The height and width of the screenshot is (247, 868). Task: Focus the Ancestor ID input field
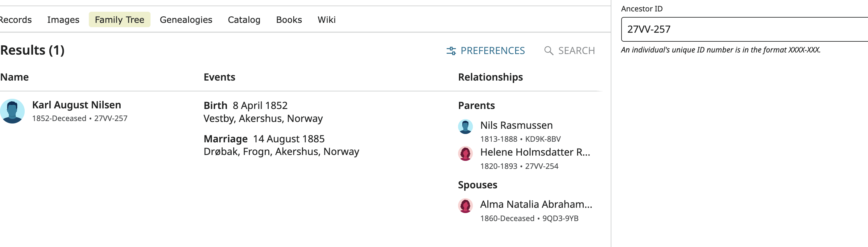click(744, 29)
